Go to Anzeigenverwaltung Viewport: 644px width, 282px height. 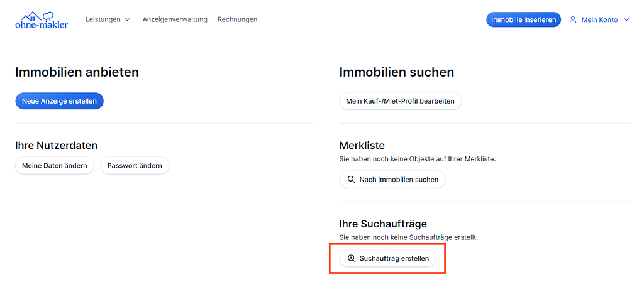coord(175,19)
